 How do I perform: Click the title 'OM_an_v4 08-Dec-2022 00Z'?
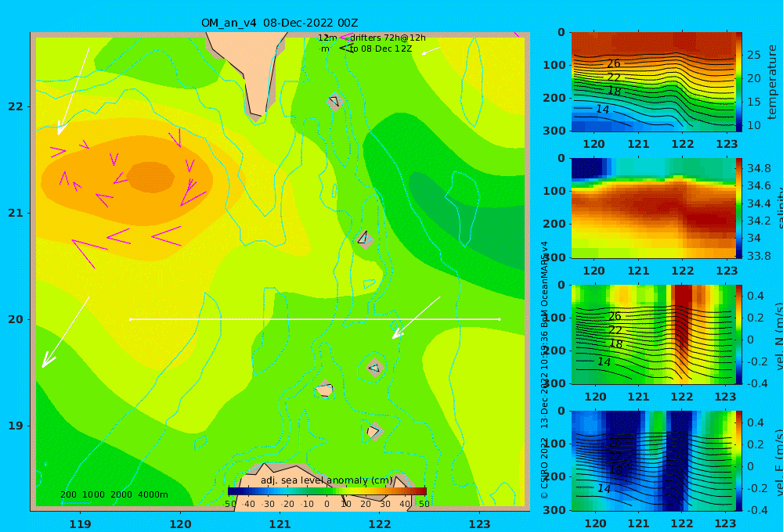[x=280, y=23]
